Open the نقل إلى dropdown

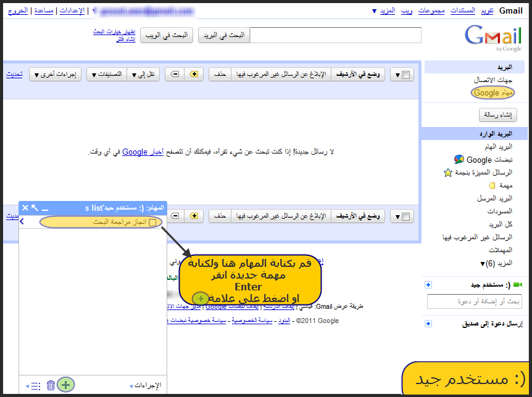click(143, 74)
